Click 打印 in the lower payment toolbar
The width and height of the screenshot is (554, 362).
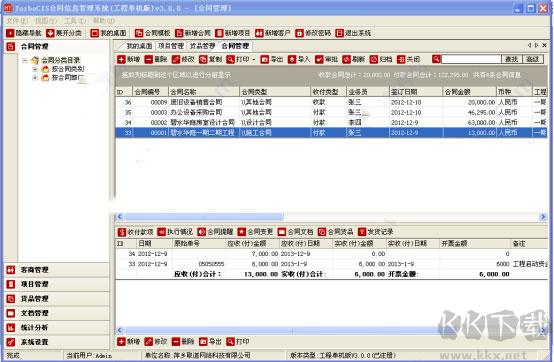coord(238,342)
